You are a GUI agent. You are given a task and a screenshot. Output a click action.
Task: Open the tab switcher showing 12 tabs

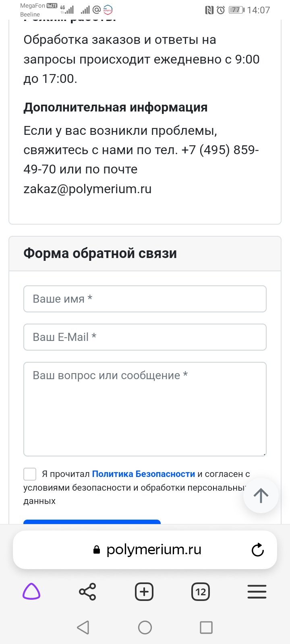click(201, 592)
